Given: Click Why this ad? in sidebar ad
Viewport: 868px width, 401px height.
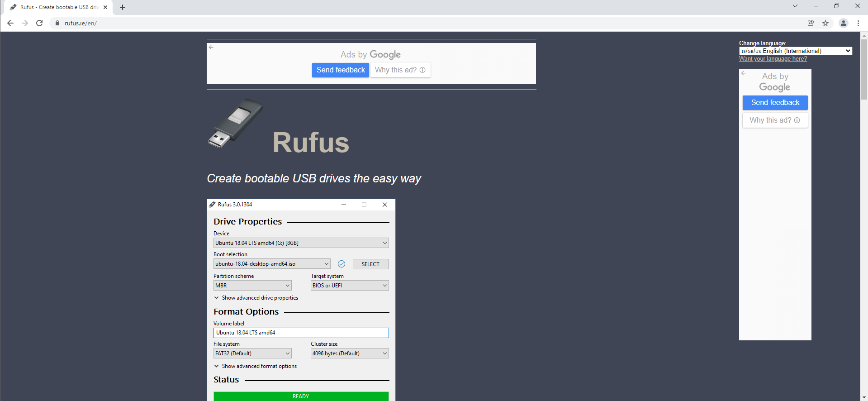Looking at the screenshot, I should [x=775, y=120].
